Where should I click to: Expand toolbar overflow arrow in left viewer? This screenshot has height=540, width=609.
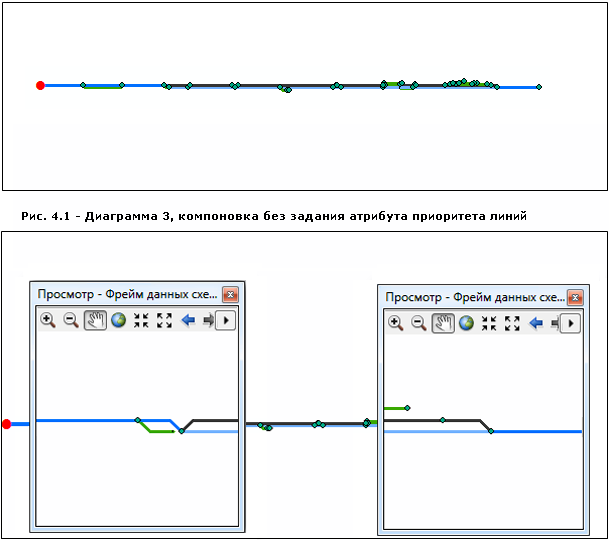click(x=226, y=321)
